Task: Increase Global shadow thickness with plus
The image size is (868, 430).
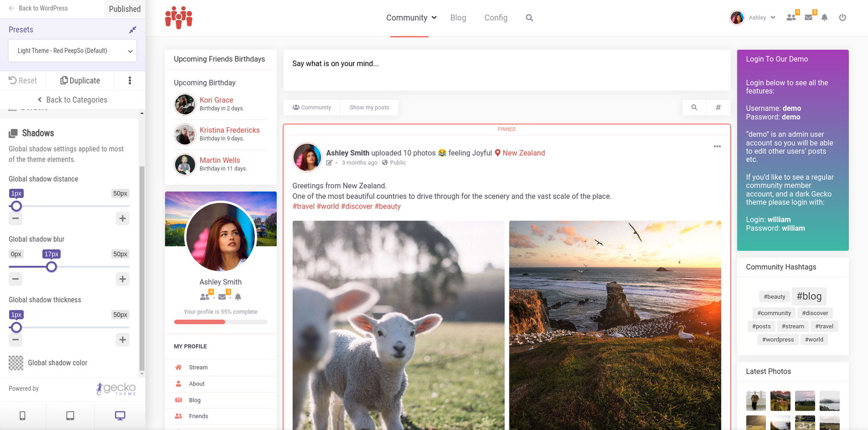Action: (x=122, y=339)
